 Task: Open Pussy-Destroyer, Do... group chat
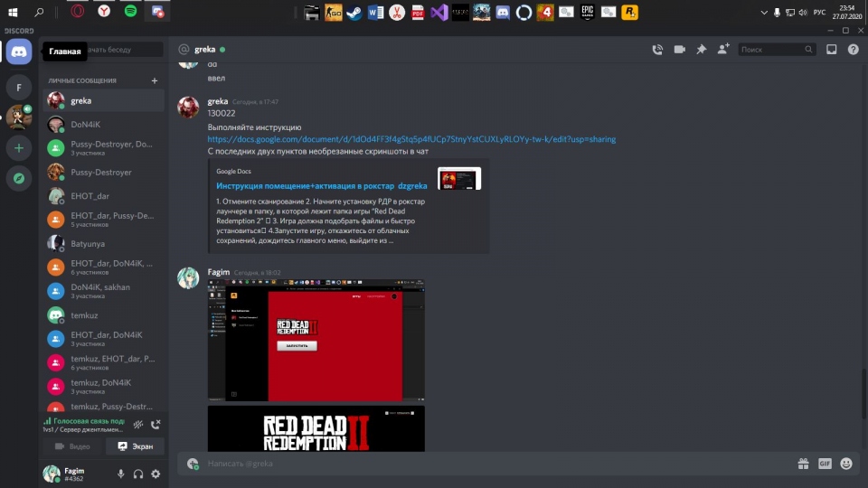click(x=104, y=147)
